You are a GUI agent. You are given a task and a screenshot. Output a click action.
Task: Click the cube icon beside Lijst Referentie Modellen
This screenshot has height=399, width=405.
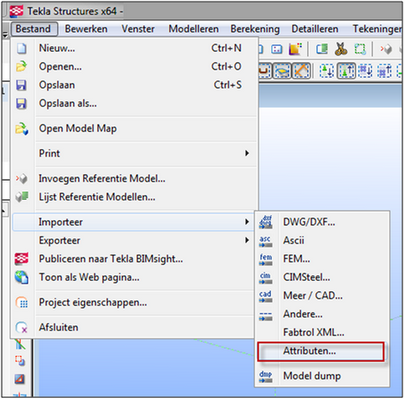click(22, 197)
